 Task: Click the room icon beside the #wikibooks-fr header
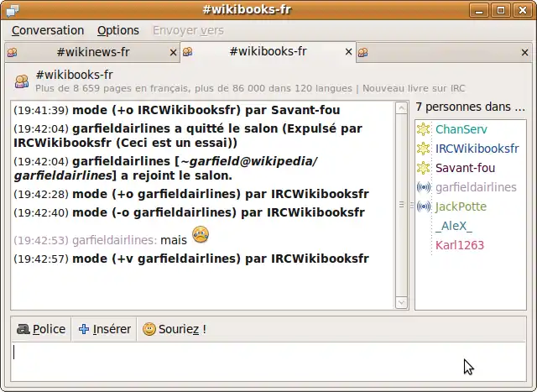point(22,81)
